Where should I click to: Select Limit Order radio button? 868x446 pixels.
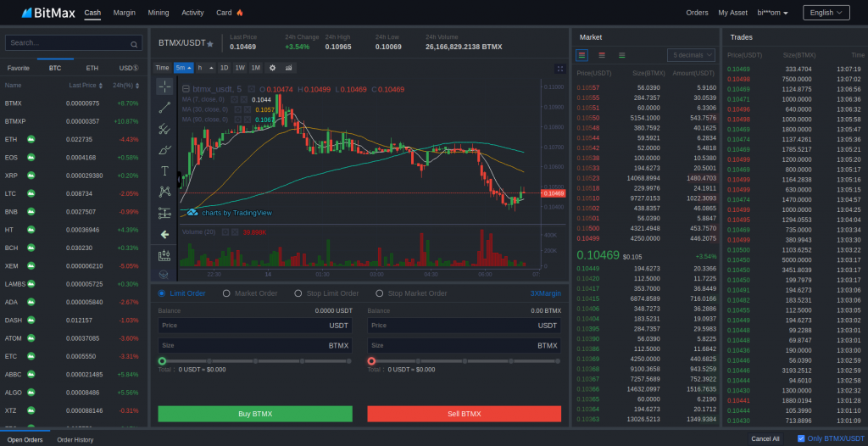pyautogui.click(x=162, y=293)
